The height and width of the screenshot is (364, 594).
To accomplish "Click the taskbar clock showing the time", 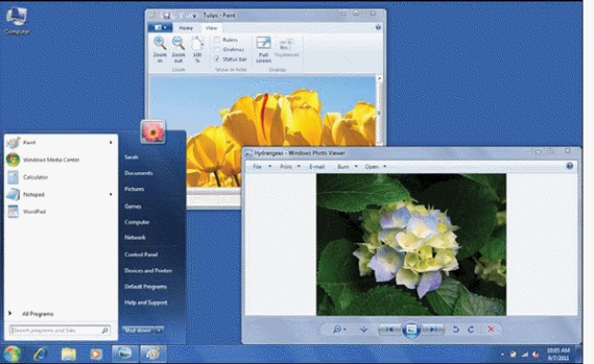I will pos(558,354).
